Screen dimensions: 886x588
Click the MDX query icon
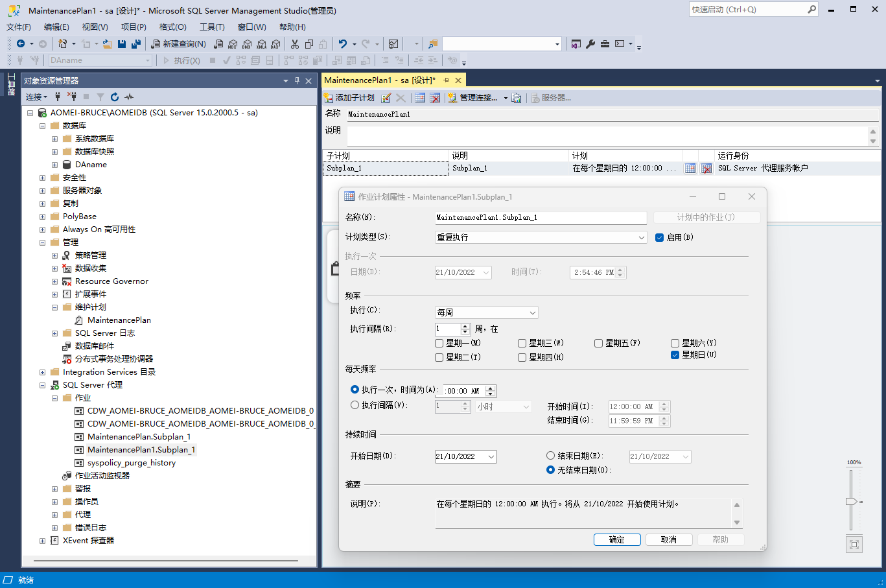coord(233,43)
